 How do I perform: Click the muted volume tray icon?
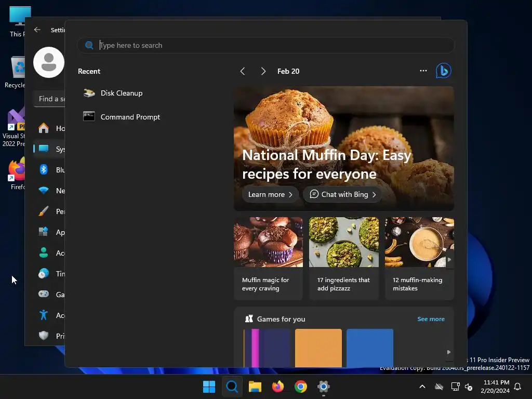tap(469, 387)
